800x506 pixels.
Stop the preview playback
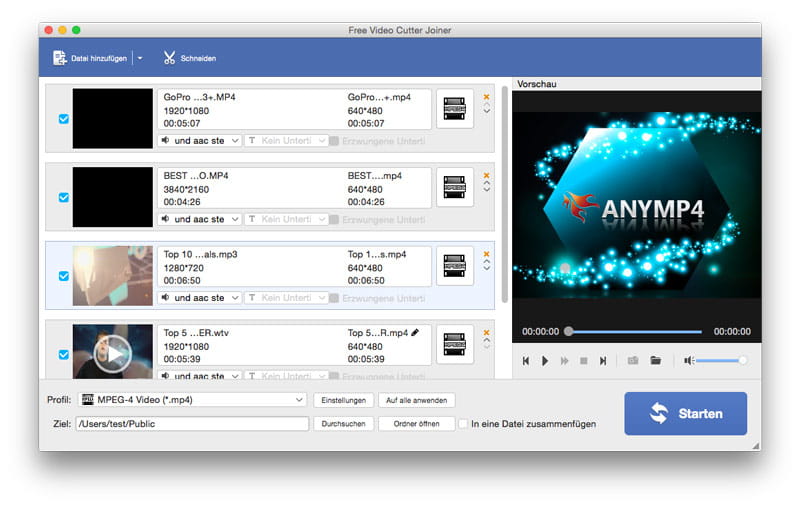[584, 361]
